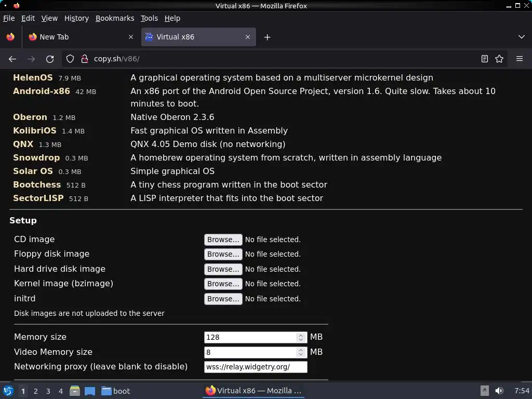Bookmark this page with the star icon

coord(499,59)
